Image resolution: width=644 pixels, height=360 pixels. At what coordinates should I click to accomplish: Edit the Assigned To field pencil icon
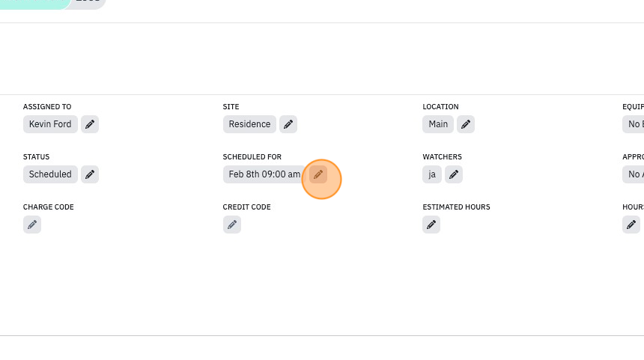[x=90, y=124]
